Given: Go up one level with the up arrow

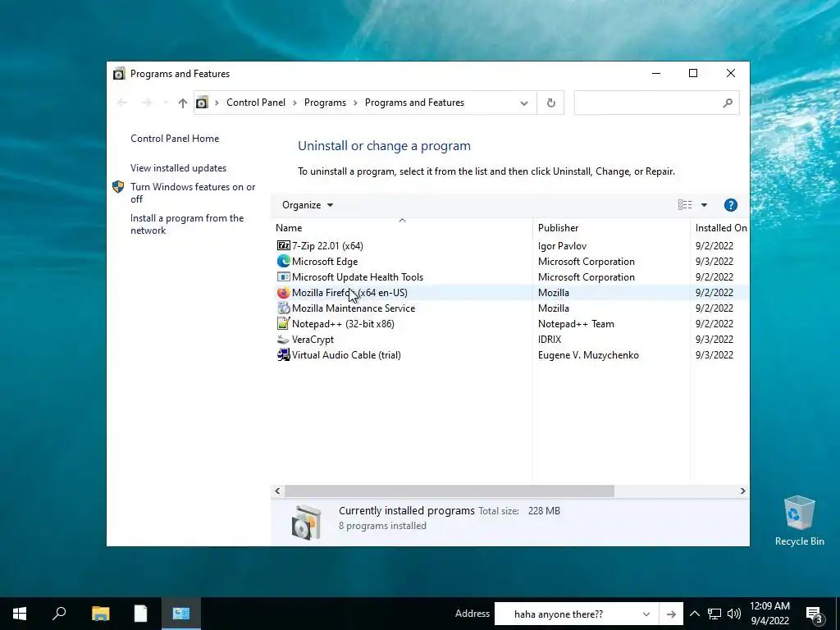Looking at the screenshot, I should point(183,103).
